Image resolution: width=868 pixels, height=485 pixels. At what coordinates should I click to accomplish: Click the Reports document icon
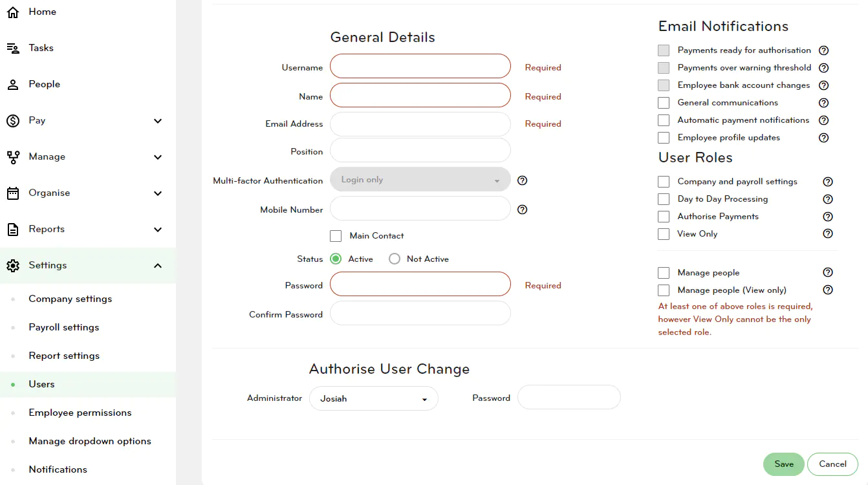pyautogui.click(x=13, y=229)
